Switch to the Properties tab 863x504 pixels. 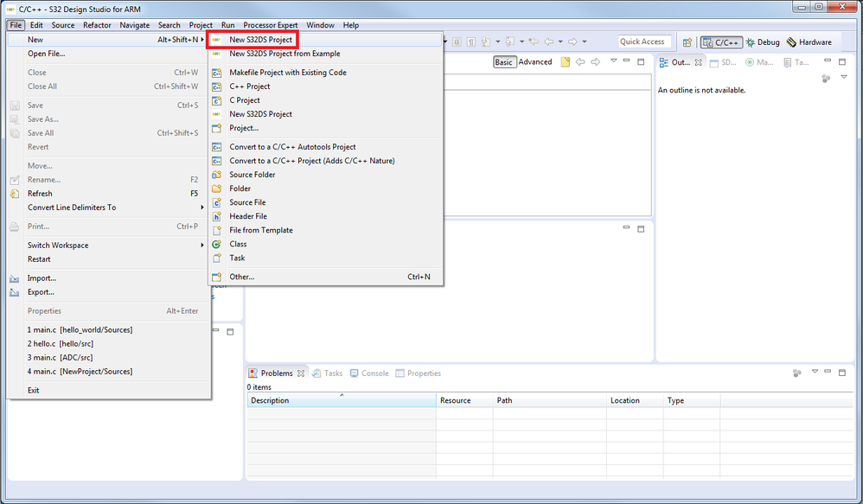419,373
